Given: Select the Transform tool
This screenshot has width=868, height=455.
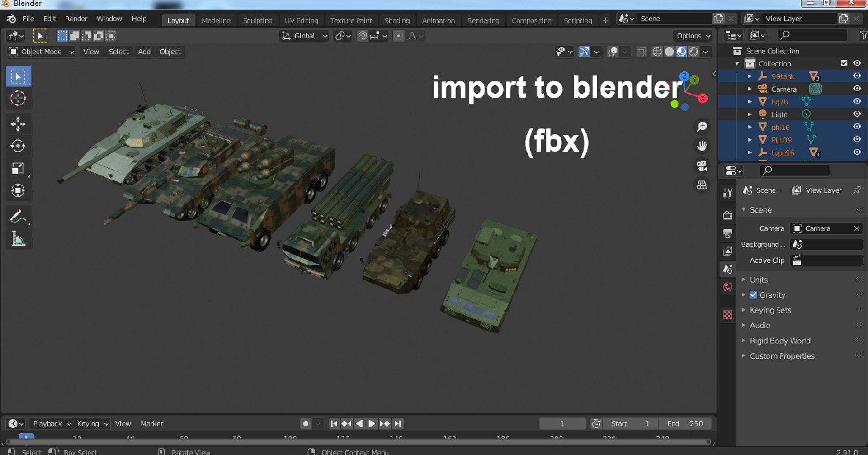Looking at the screenshot, I should click(x=18, y=190).
